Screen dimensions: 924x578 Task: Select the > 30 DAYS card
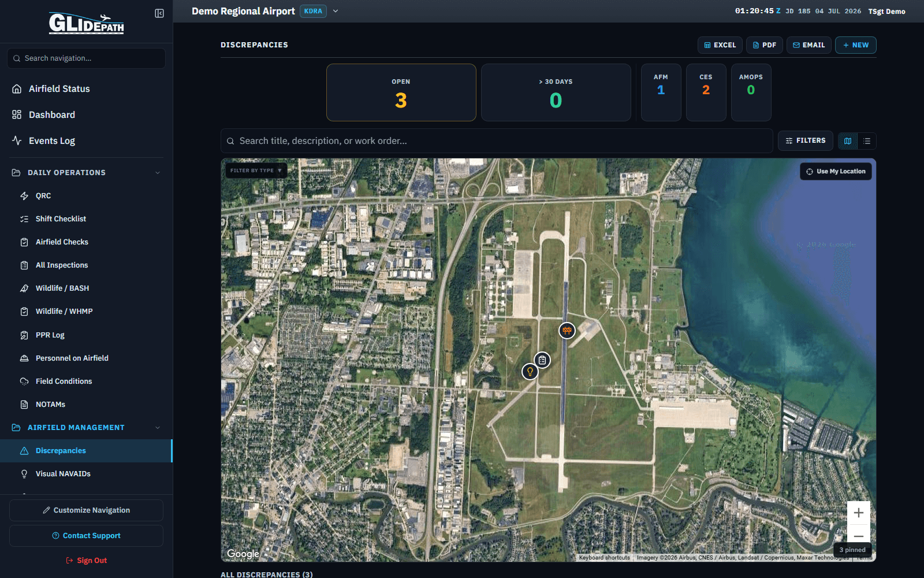click(556, 92)
